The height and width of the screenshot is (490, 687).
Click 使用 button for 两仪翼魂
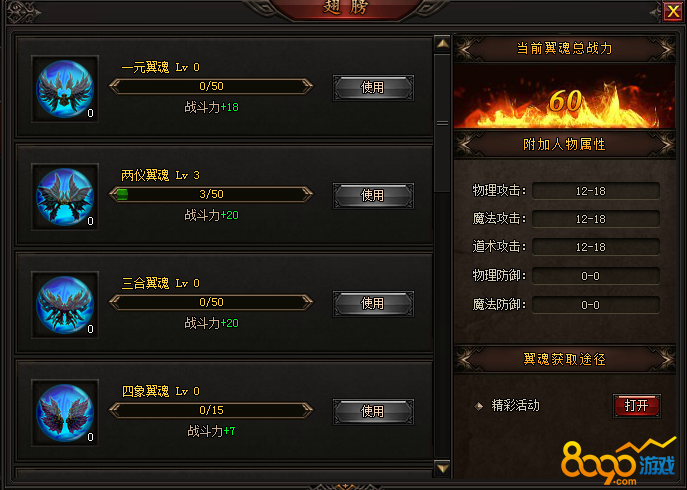(373, 195)
